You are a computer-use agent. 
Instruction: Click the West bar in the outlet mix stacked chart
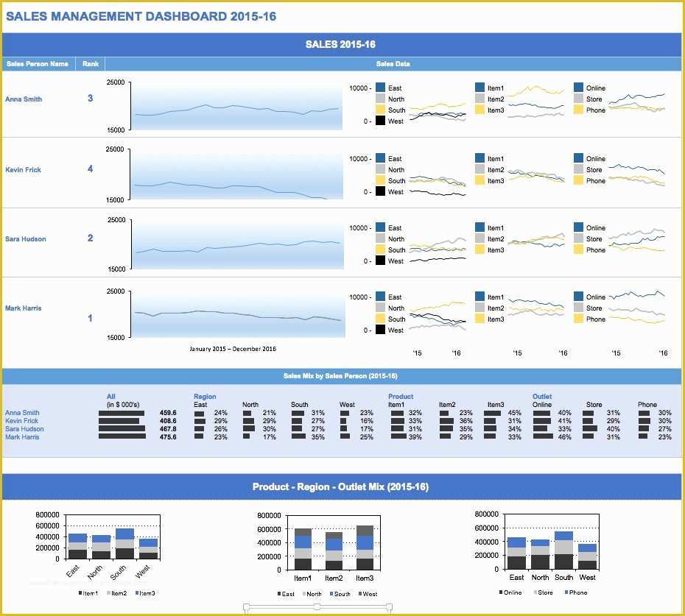587,556
